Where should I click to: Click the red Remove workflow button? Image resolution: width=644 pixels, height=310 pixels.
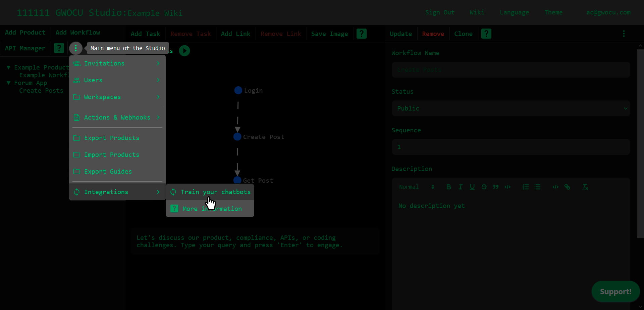pos(433,34)
